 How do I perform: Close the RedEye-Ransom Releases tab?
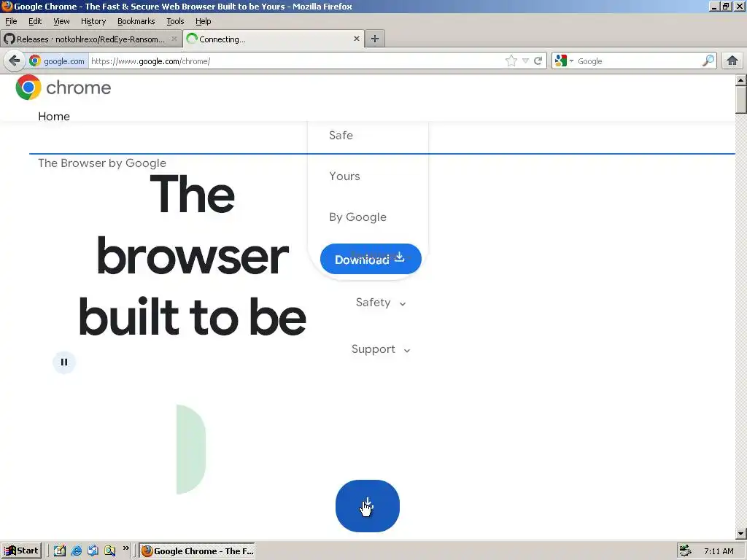tap(174, 39)
